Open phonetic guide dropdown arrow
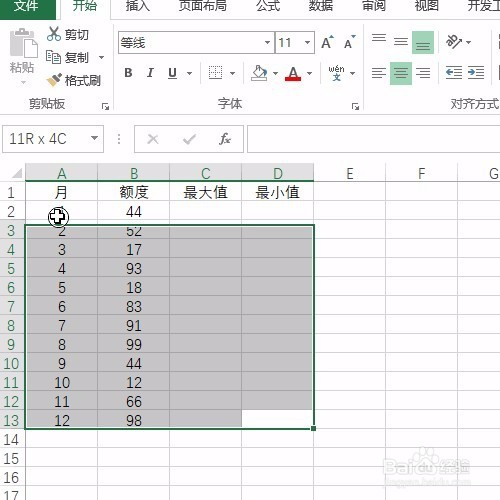500x500 pixels. tap(353, 73)
